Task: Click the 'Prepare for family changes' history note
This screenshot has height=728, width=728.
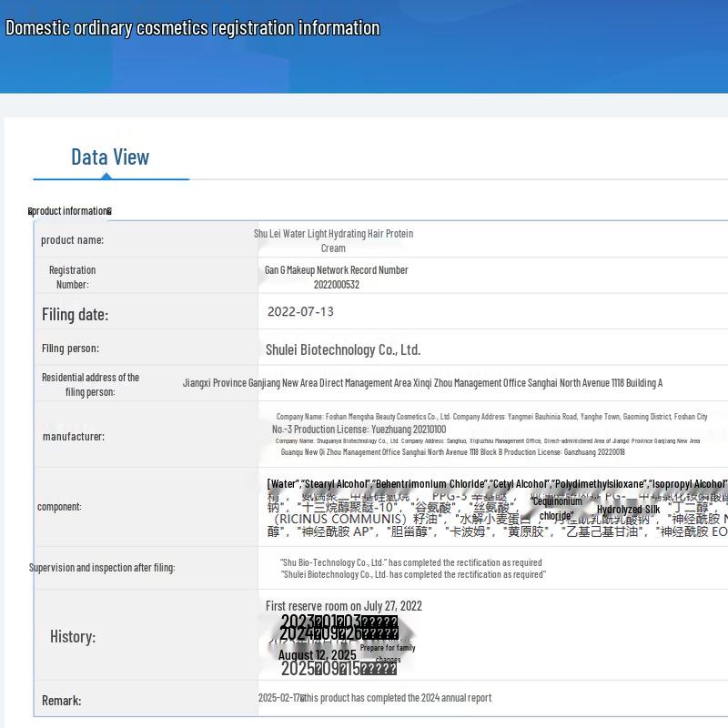Action: [x=388, y=653]
